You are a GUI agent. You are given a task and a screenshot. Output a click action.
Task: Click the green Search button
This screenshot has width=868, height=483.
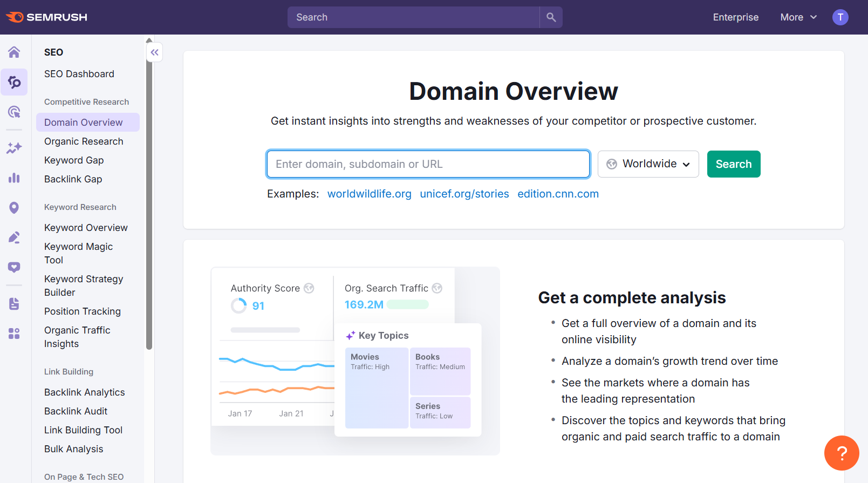(x=734, y=164)
